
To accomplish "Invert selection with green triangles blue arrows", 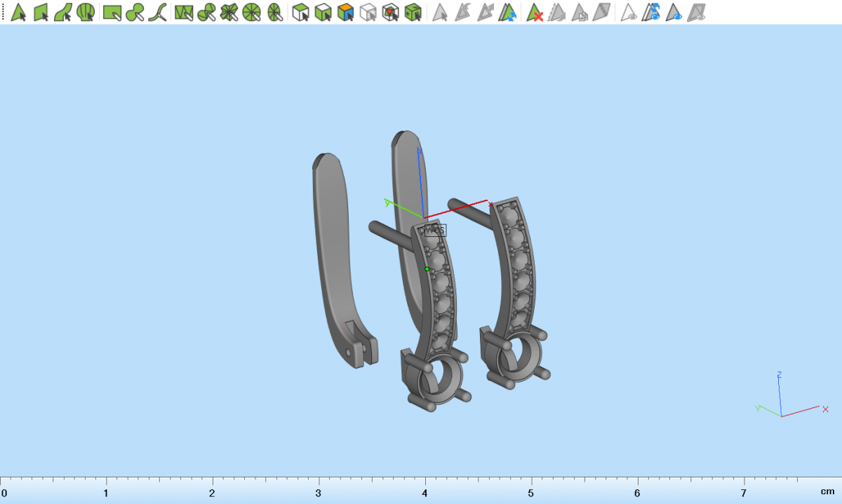I will pyautogui.click(x=508, y=12).
